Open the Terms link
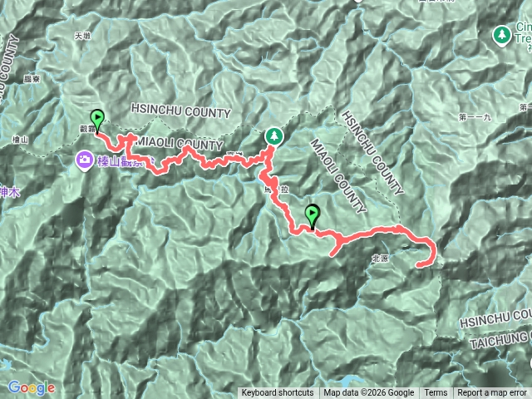The width and height of the screenshot is (532, 399). [x=436, y=393]
